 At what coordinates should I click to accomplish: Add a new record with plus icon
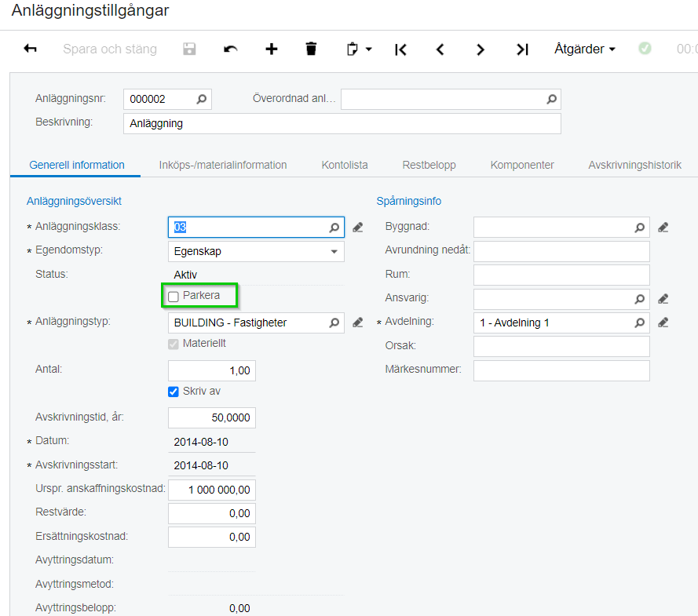[x=271, y=49]
